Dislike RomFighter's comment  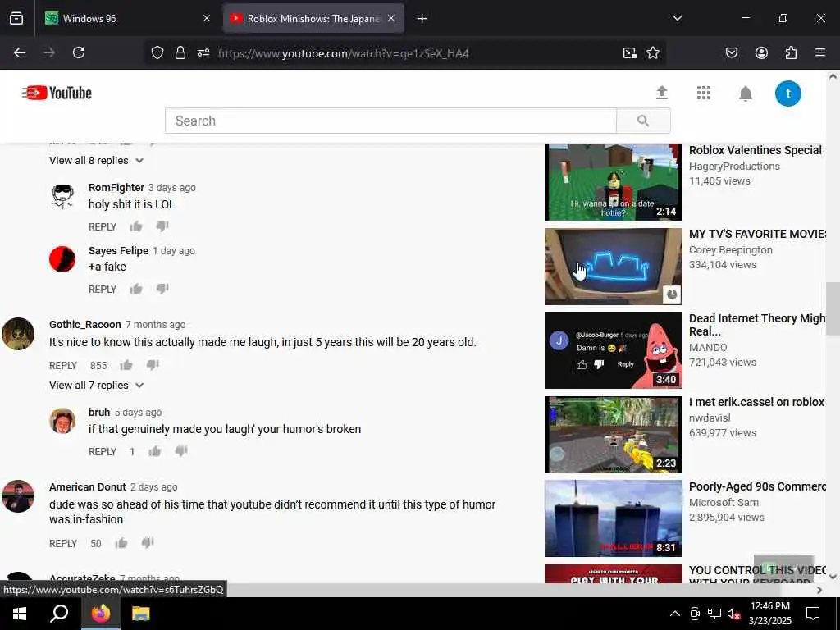(x=162, y=226)
